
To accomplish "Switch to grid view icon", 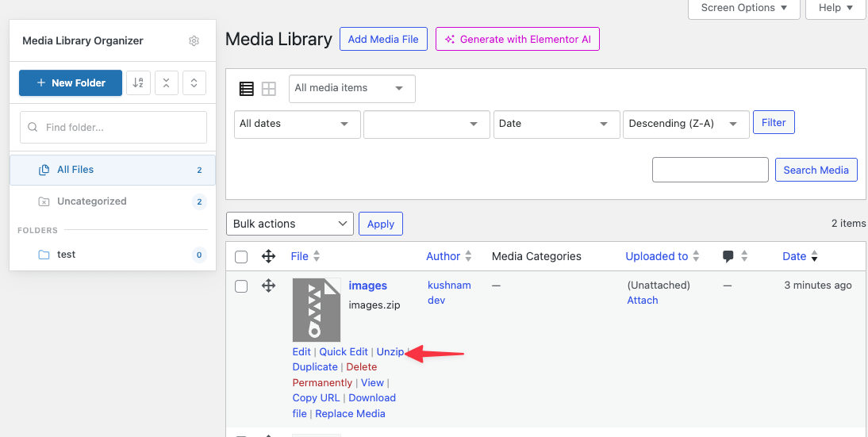I will 269,89.
